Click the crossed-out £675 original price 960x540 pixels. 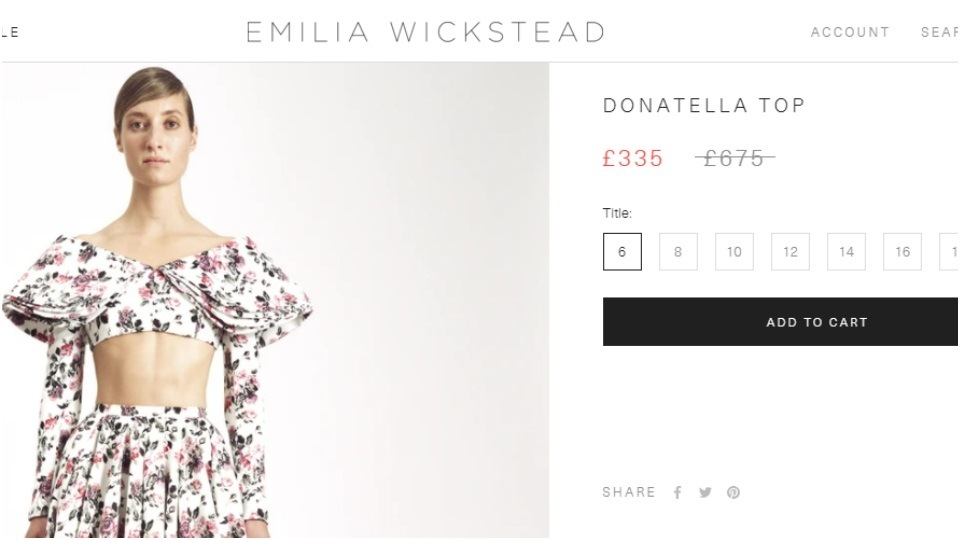point(735,159)
